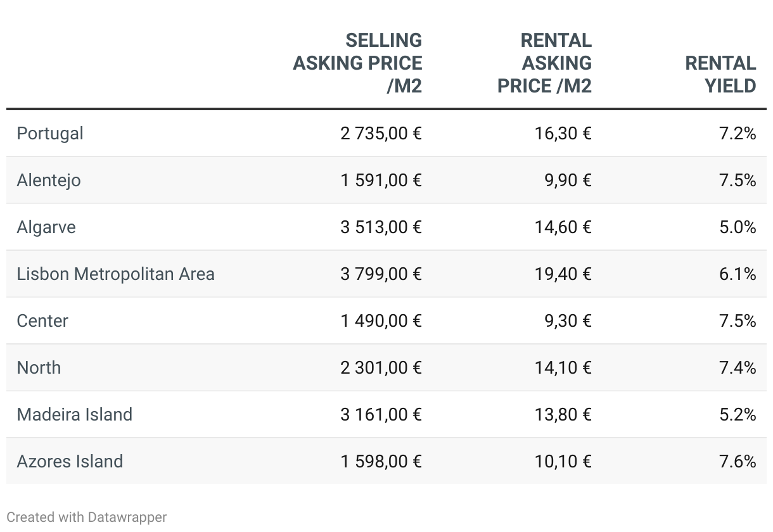The height and width of the screenshot is (532, 773).
Task: Click the Center region name
Action: tap(42, 321)
